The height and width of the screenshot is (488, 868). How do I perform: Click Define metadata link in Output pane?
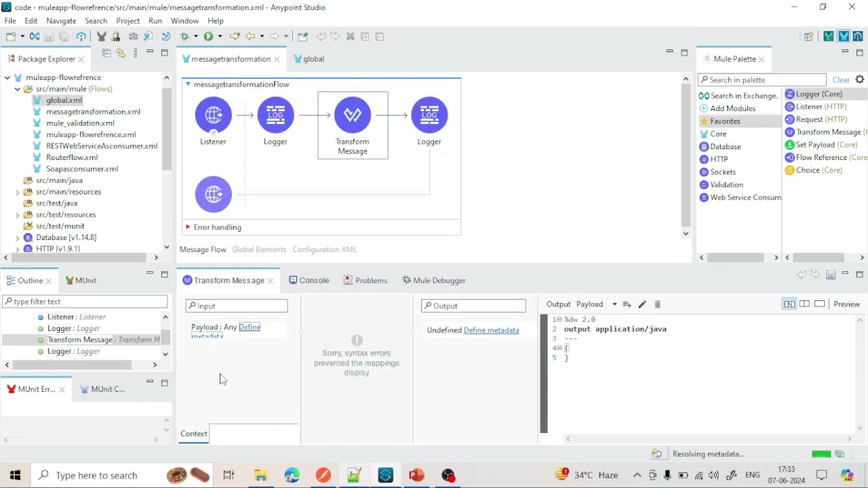[x=491, y=330]
